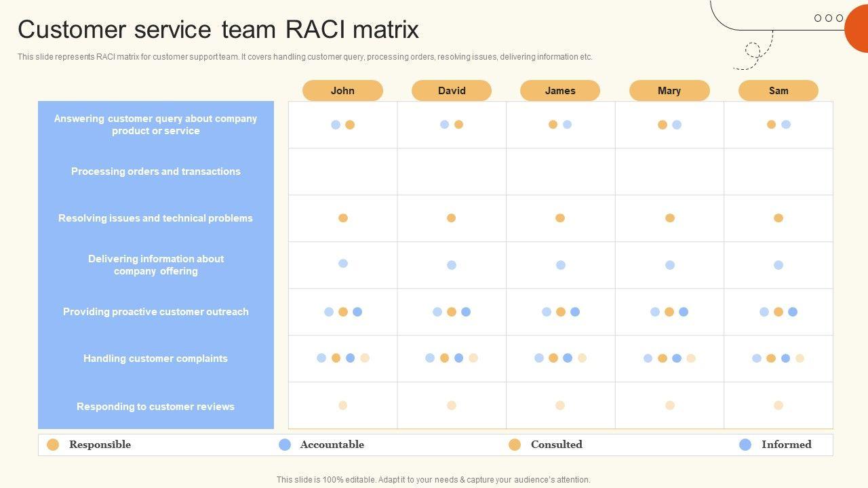Select David's dot in Responding to customer reviews row
This screenshot has width=868, height=488.
coord(452,405)
